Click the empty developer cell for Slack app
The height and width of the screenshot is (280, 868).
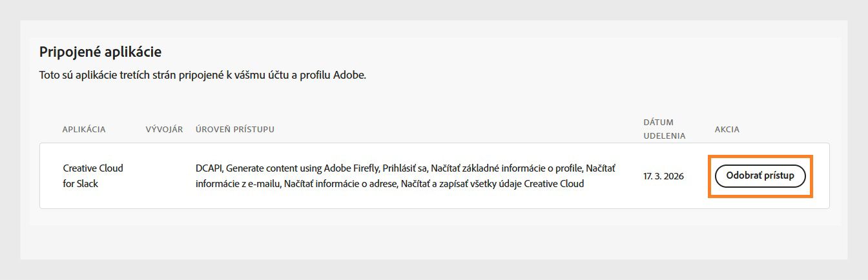(164, 176)
